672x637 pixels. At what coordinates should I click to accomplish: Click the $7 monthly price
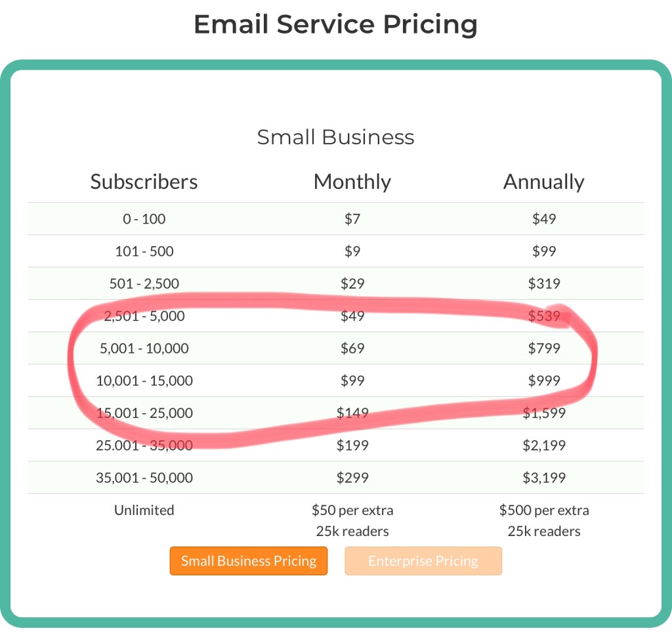tap(352, 219)
